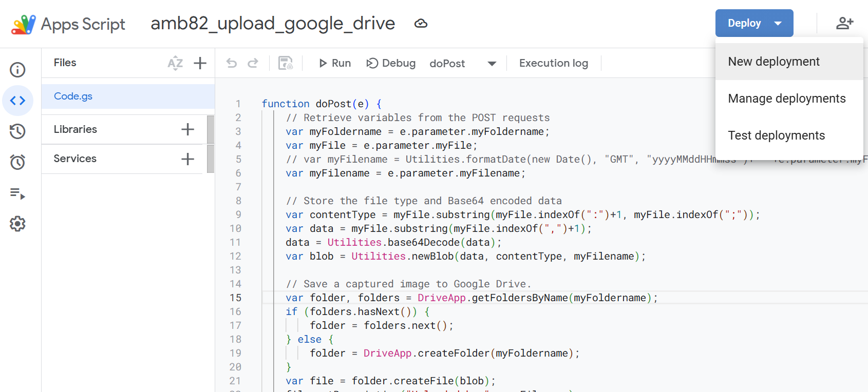Click the undo arrow in toolbar
Image resolution: width=868 pixels, height=392 pixels.
(x=232, y=63)
